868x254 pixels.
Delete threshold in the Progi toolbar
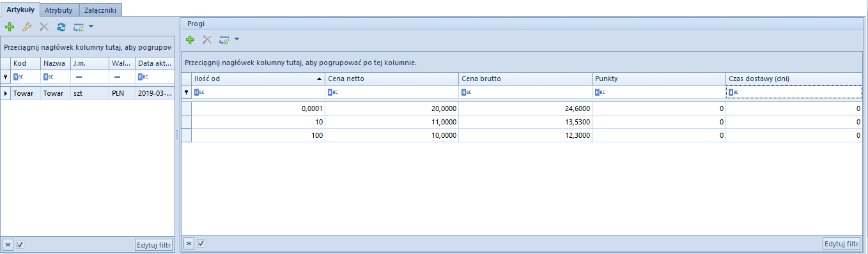pos(207,40)
